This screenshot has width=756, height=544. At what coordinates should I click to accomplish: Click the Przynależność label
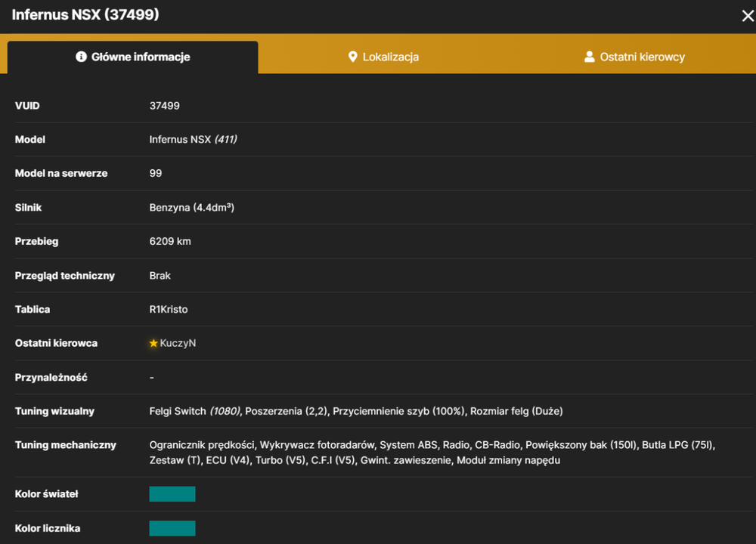point(51,377)
